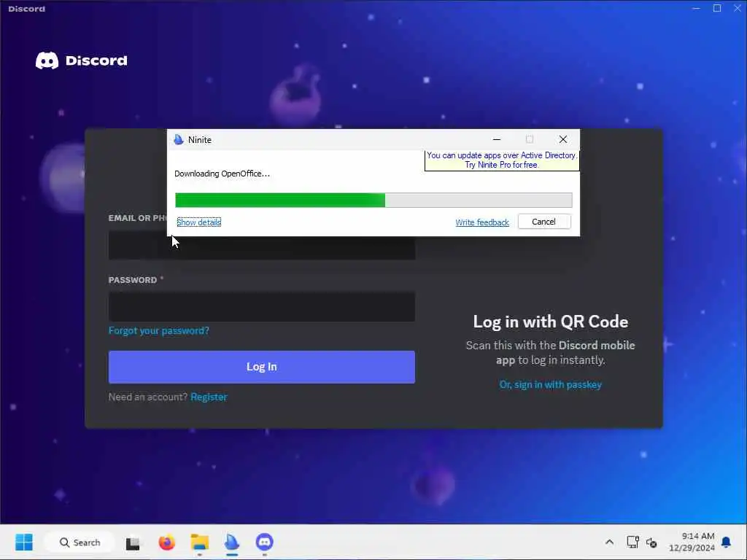Close the Ninite dialog

[563, 139]
